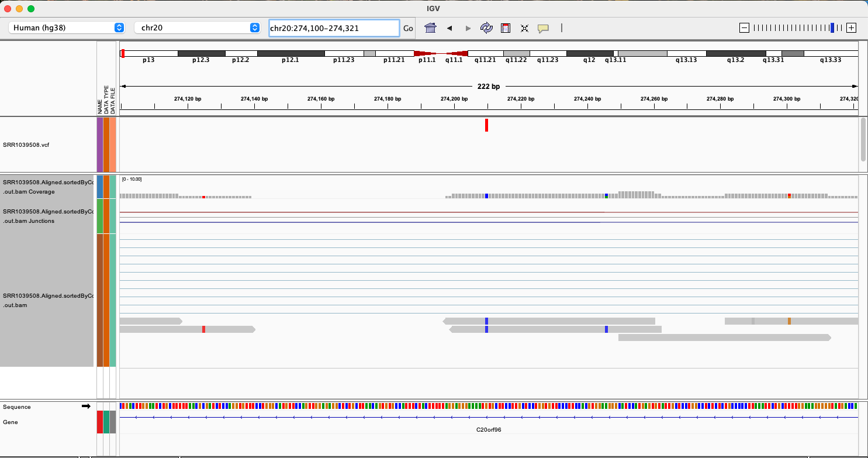This screenshot has width=868, height=458.
Task: Open the chr20 chromosome dropdown
Action: click(197, 28)
